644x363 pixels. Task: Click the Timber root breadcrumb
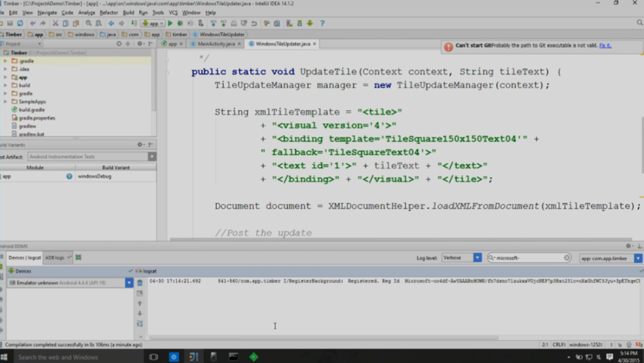point(11,35)
